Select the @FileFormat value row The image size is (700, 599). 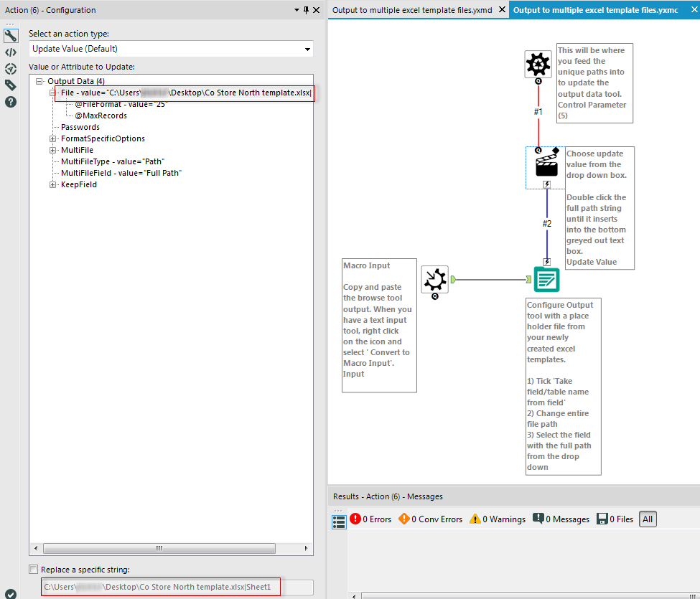point(121,104)
